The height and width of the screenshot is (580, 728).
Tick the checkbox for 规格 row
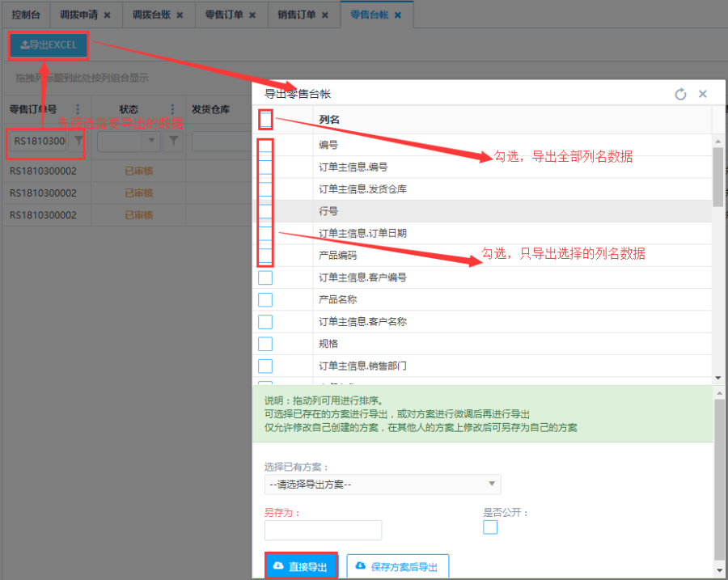(265, 344)
